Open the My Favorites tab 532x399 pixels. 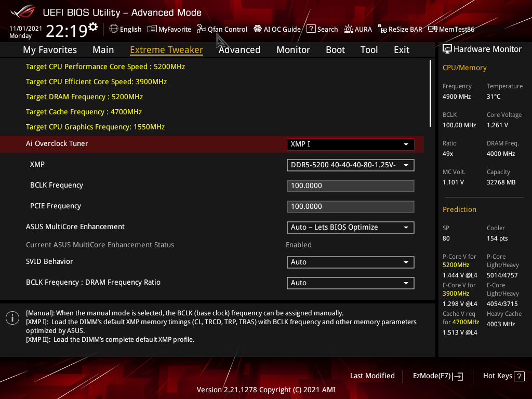pyautogui.click(x=50, y=50)
